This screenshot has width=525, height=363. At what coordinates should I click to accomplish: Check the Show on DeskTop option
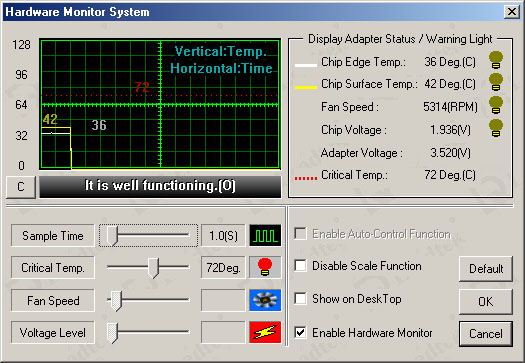pyautogui.click(x=300, y=298)
